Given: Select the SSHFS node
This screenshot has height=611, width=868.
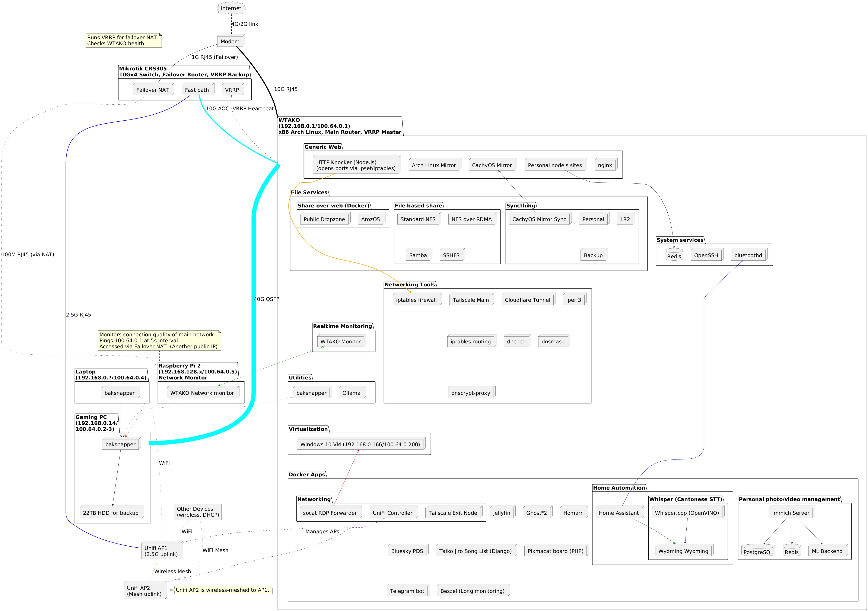Looking at the screenshot, I should click(x=452, y=254).
